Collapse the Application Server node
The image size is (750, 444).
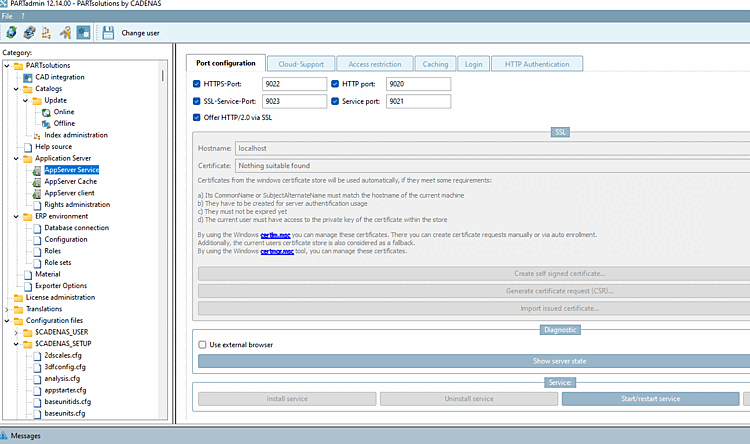[x=16, y=158]
